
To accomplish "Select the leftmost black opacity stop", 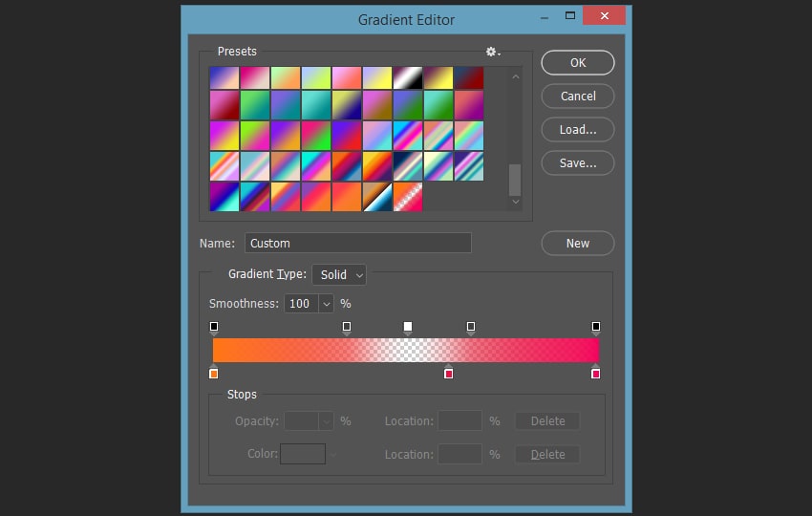I will point(214,327).
